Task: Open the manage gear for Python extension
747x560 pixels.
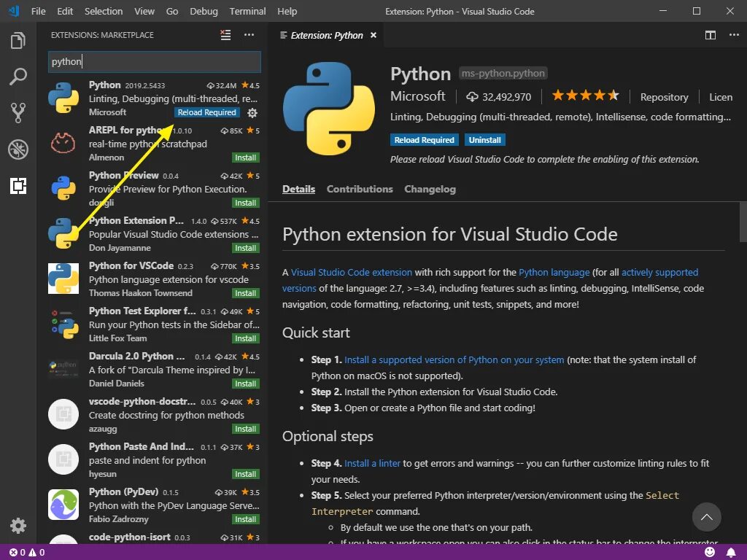Action: (252, 113)
